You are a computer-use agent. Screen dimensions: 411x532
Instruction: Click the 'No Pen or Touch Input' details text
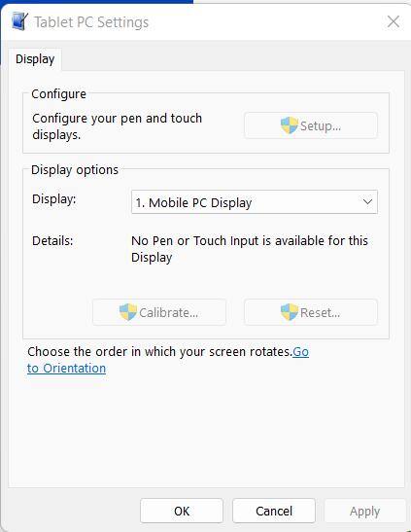point(250,249)
